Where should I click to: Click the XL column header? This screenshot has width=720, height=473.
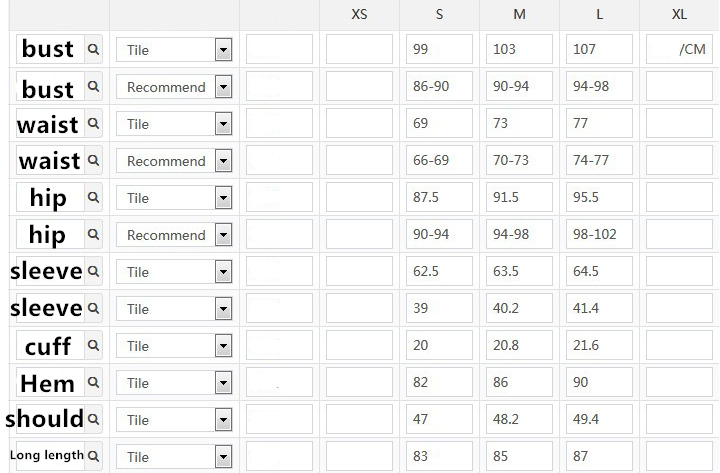[x=680, y=15]
